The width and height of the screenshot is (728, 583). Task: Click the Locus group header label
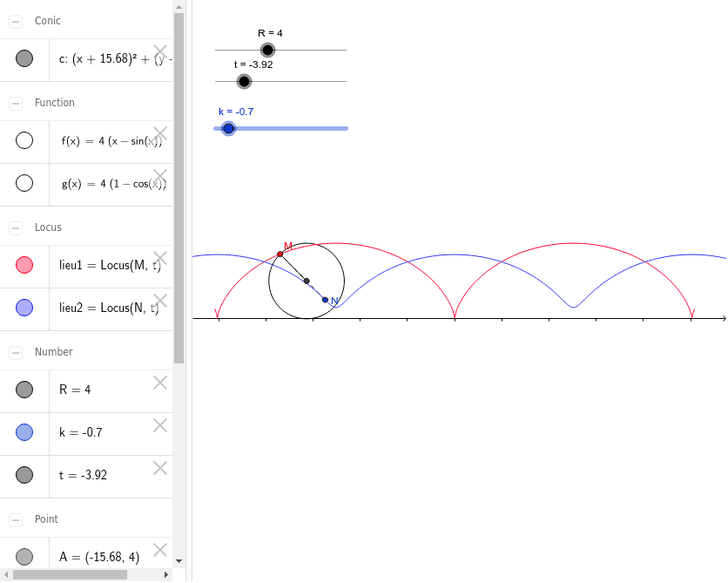coord(48,227)
